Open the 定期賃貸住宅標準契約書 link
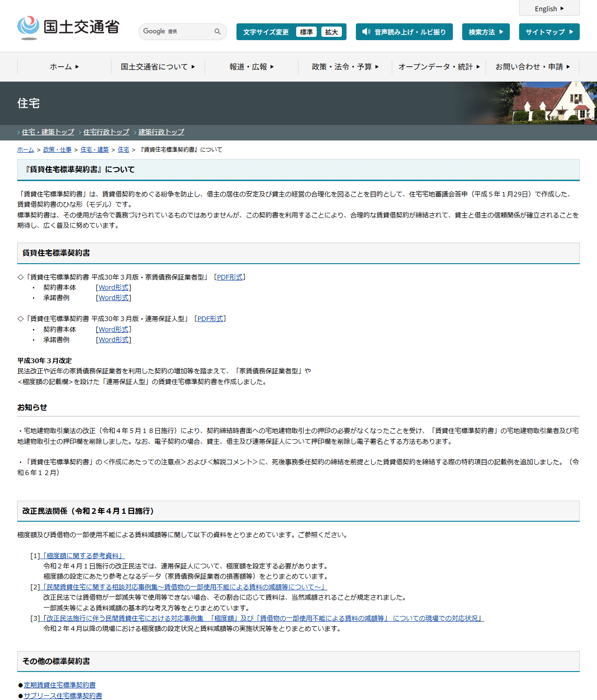The height and width of the screenshot is (700, 597). point(60,685)
